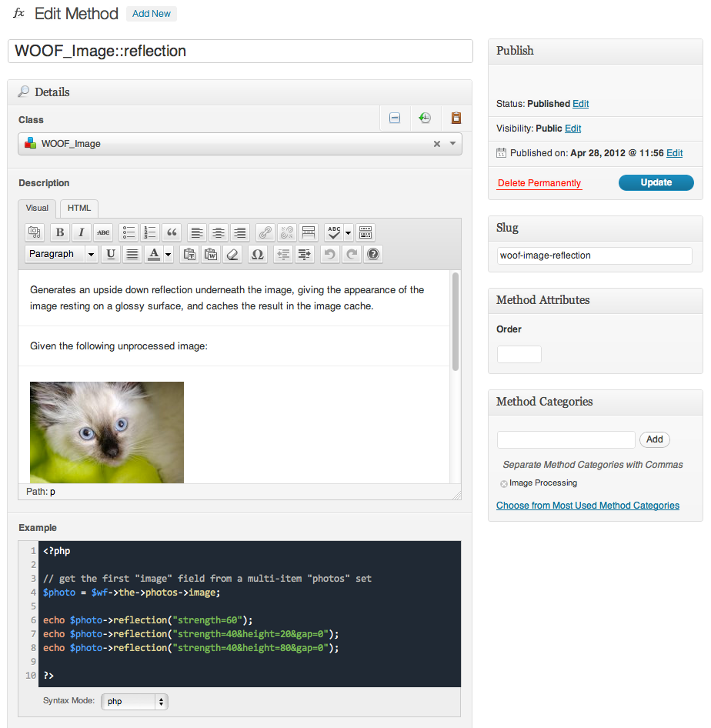
Task: Click the Remove formatting eraser icon
Action: [x=232, y=254]
